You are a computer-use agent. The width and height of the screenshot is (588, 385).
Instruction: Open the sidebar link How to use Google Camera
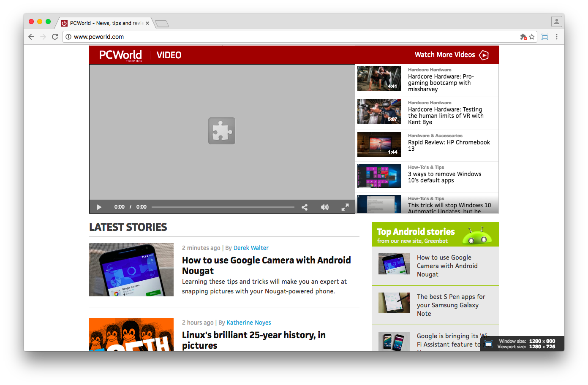pos(447,266)
